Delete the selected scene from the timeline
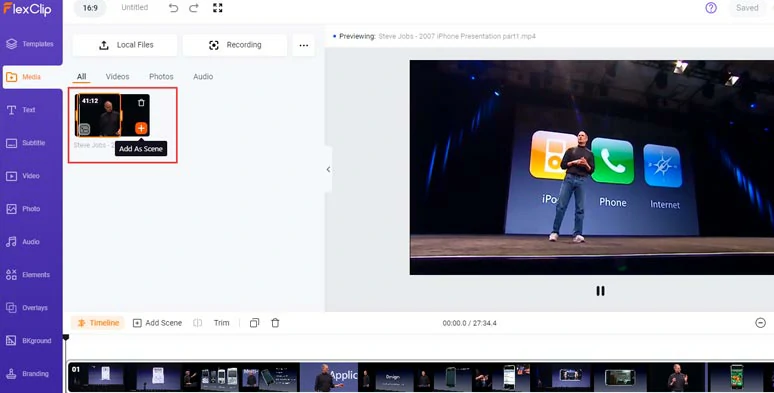The image size is (774, 393). pyautogui.click(x=275, y=323)
